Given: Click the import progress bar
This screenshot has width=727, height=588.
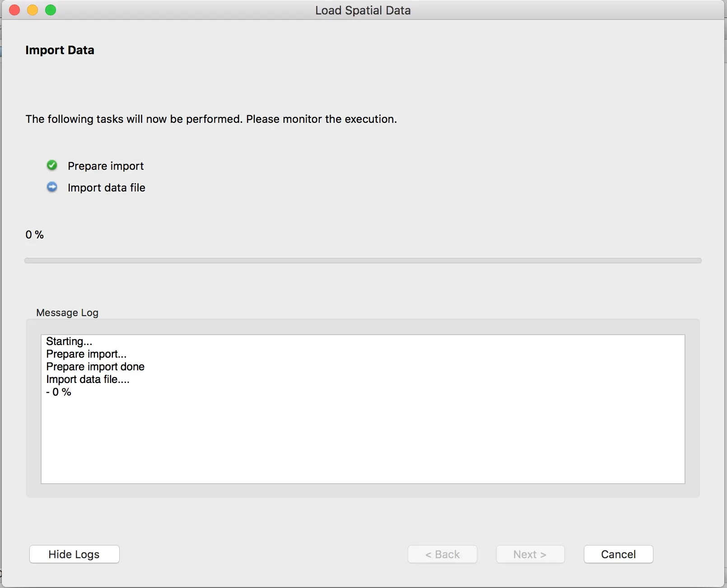Looking at the screenshot, I should coord(363,261).
